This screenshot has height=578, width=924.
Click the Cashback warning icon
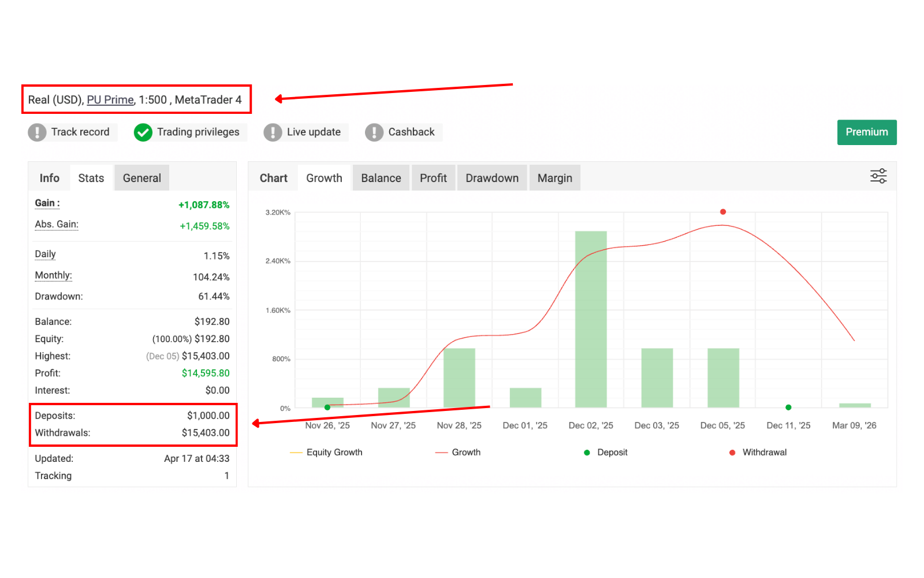click(374, 132)
